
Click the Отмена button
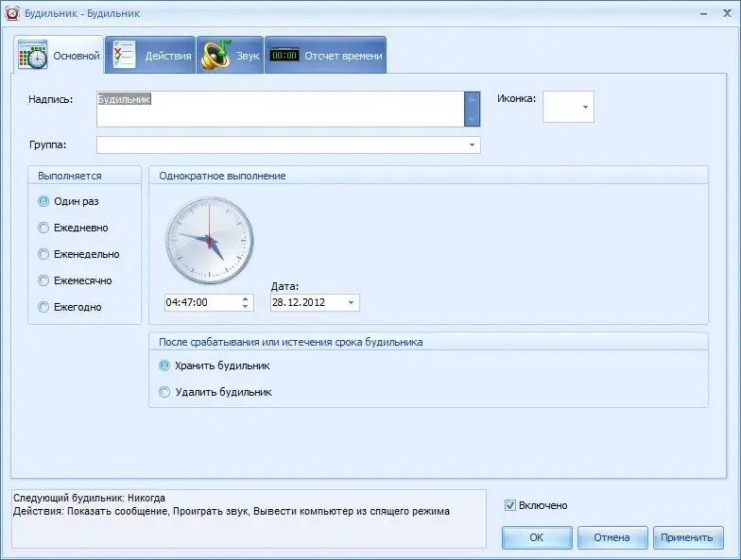pos(612,538)
